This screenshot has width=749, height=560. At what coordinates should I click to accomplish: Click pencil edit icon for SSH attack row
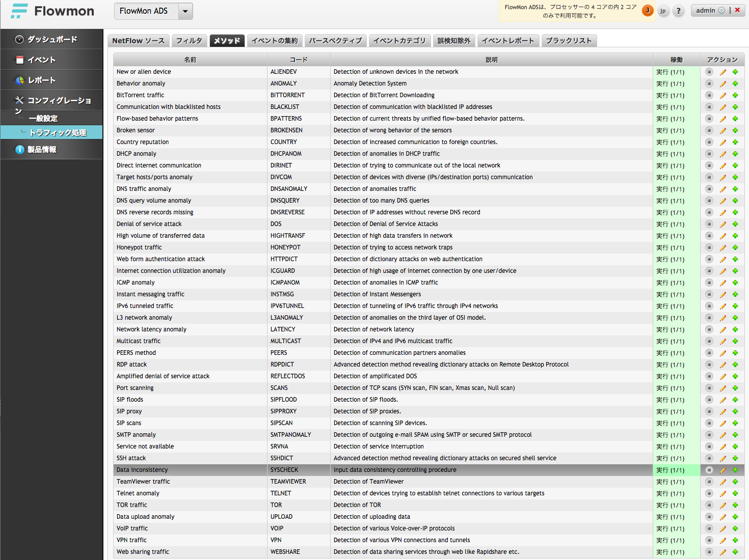tap(723, 458)
